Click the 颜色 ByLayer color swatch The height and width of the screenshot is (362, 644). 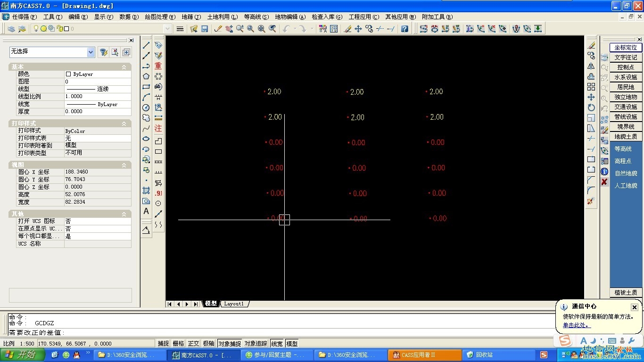click(x=68, y=74)
